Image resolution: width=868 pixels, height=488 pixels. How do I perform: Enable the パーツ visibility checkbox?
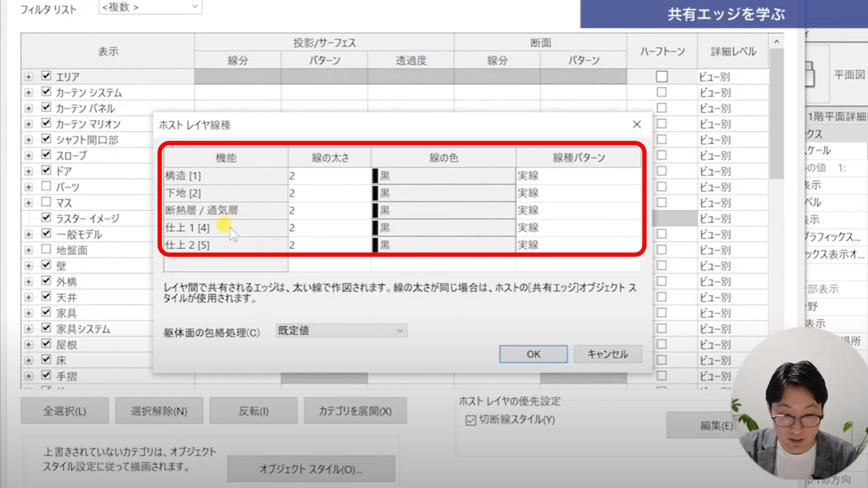[46, 186]
